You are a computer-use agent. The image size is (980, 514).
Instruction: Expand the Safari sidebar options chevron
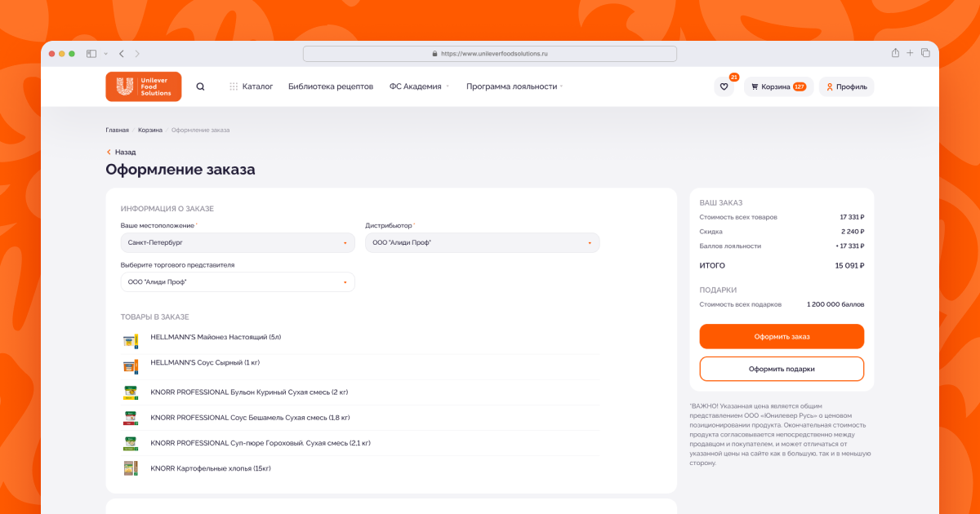[x=105, y=54]
